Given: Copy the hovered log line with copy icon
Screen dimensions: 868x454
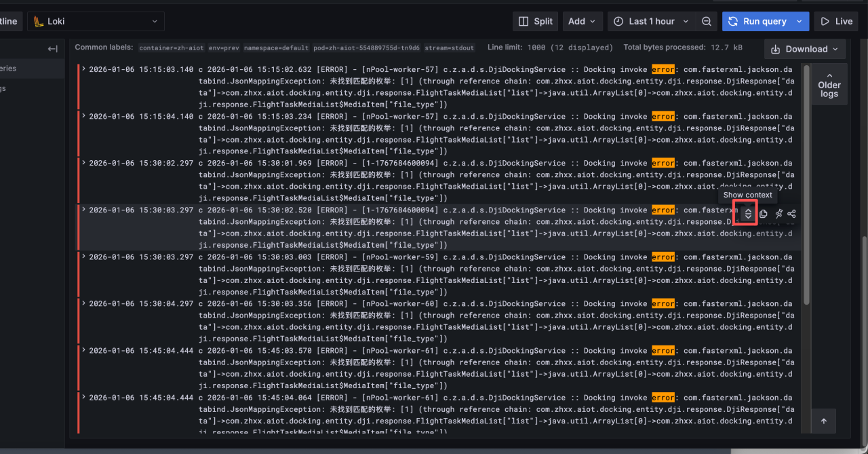Looking at the screenshot, I should click(763, 214).
